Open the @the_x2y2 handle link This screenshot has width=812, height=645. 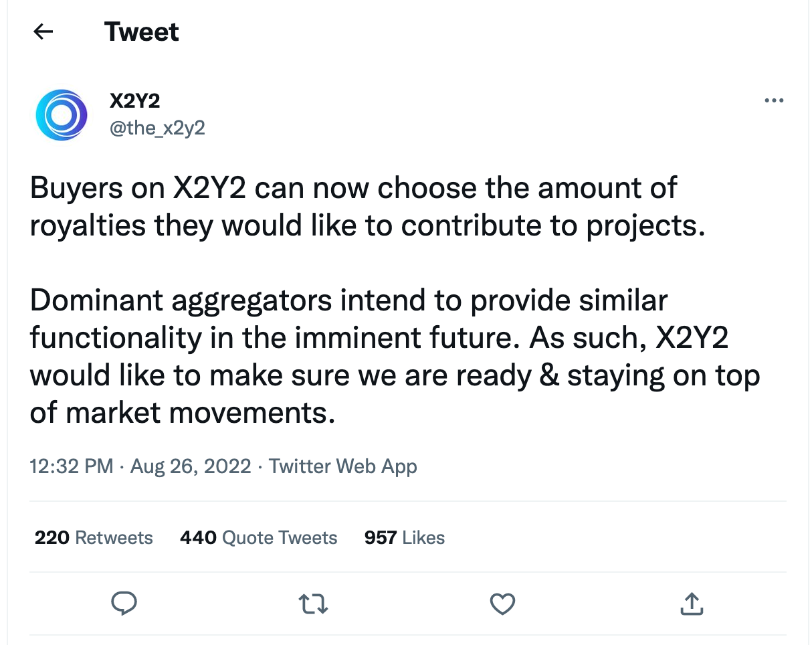[157, 127]
